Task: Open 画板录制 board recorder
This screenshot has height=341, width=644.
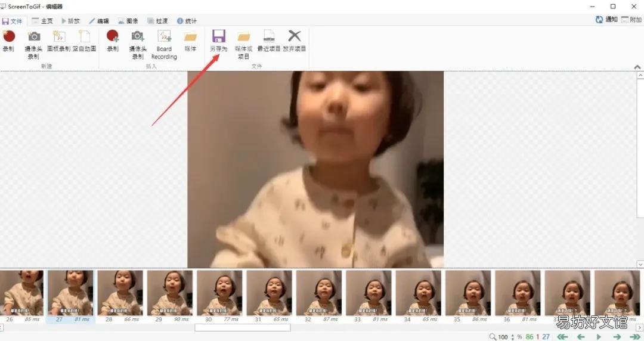Action: (58, 41)
